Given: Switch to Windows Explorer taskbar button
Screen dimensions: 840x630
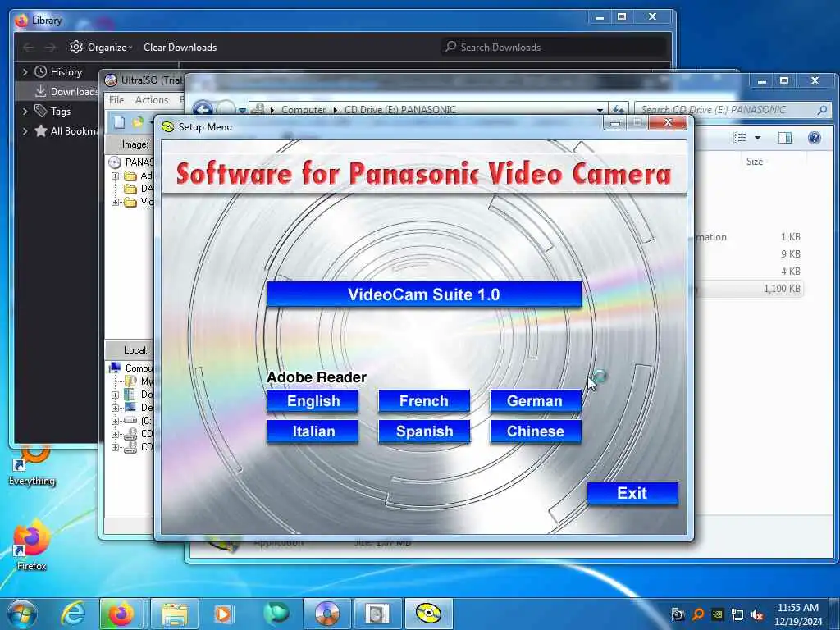Looking at the screenshot, I should tap(175, 614).
